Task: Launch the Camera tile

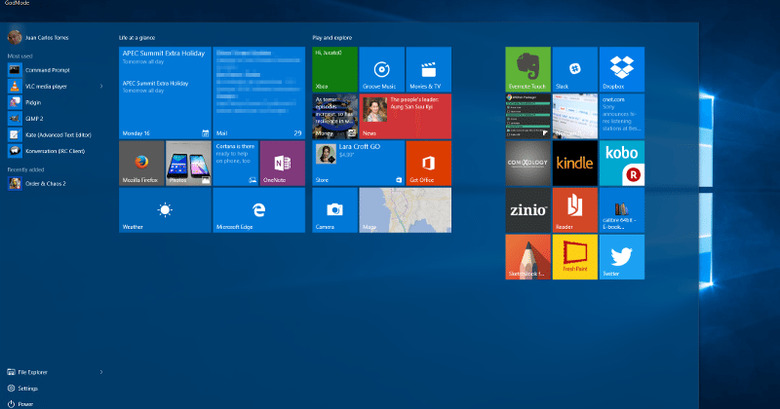Action: [335, 210]
